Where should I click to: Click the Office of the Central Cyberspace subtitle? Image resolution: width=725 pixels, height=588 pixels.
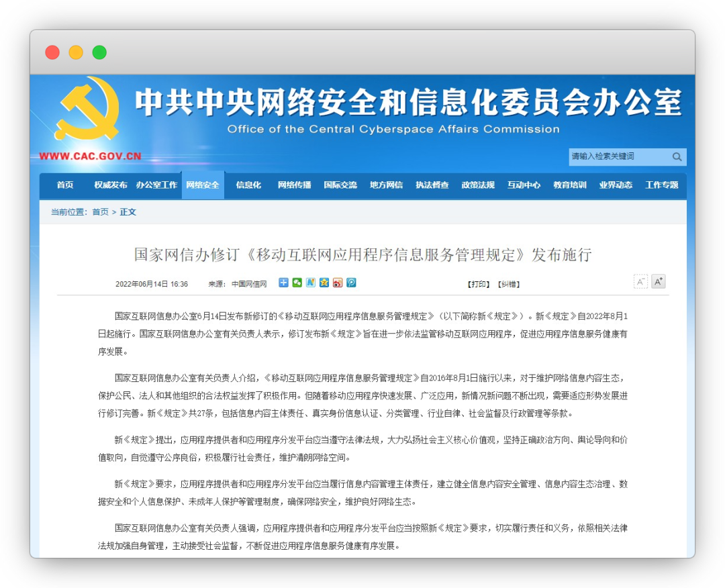coord(393,129)
